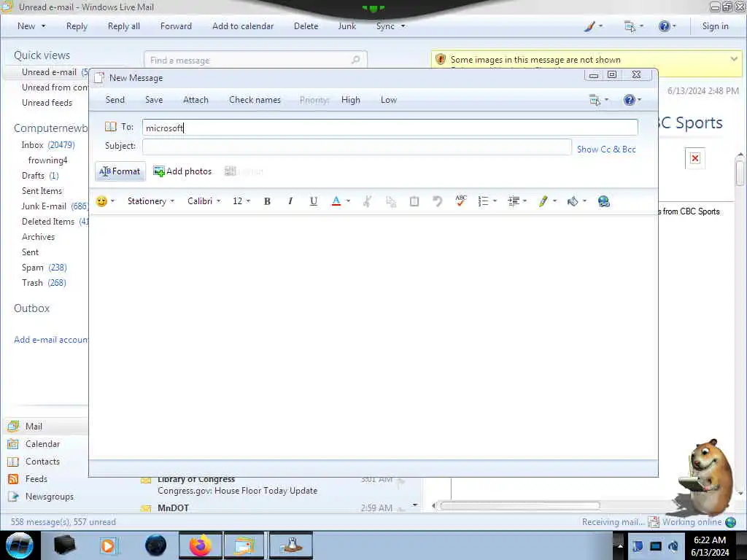Click Sign in link
The width and height of the screenshot is (747, 560).
tap(715, 26)
